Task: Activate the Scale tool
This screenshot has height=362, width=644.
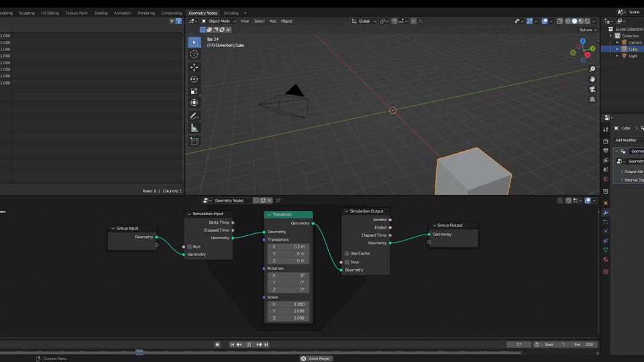Action: (195, 91)
